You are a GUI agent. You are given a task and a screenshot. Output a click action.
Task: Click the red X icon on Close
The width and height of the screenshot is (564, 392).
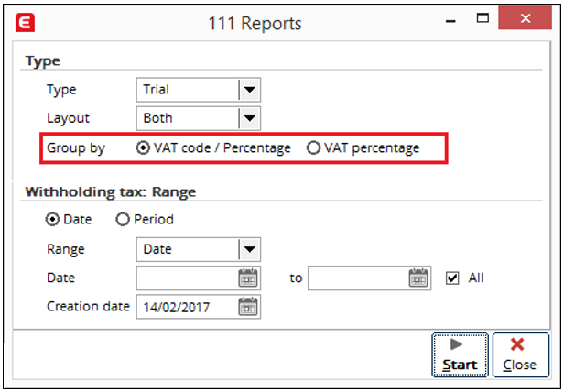(x=517, y=344)
